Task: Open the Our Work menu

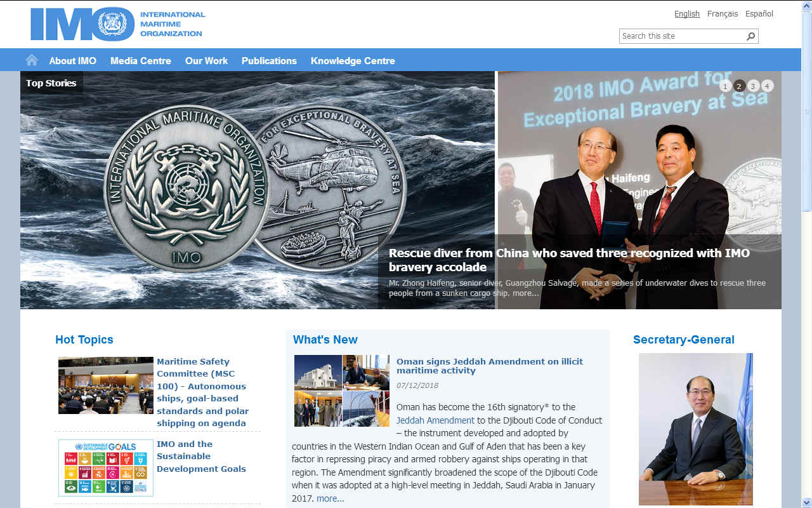Action: coord(206,61)
